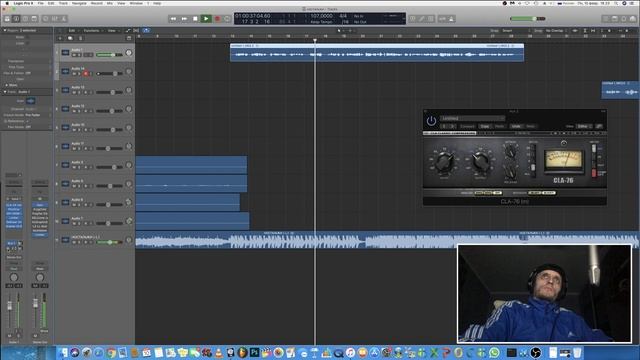Open the Track menu in menu bar
640x360 pixels.
[63, 3]
